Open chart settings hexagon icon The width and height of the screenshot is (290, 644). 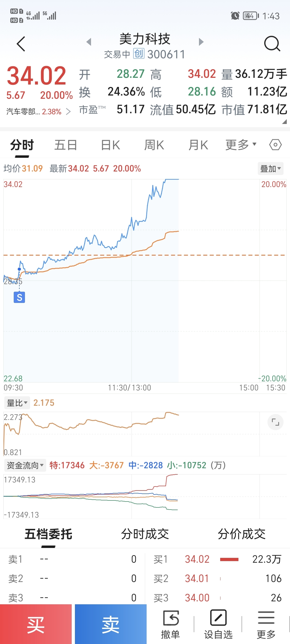tap(275, 145)
